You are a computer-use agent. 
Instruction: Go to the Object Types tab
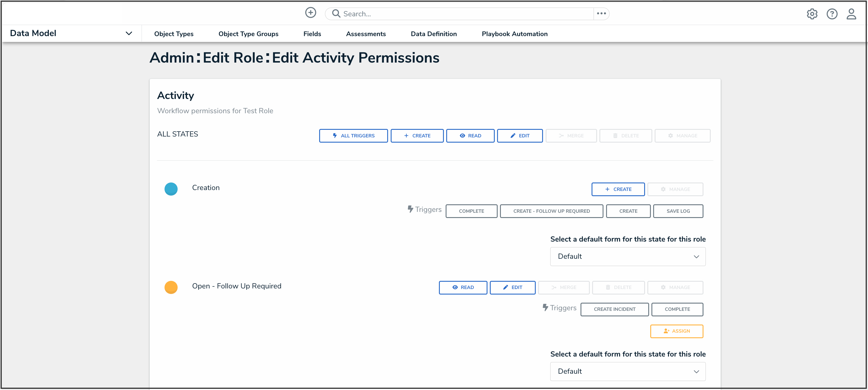click(x=174, y=34)
